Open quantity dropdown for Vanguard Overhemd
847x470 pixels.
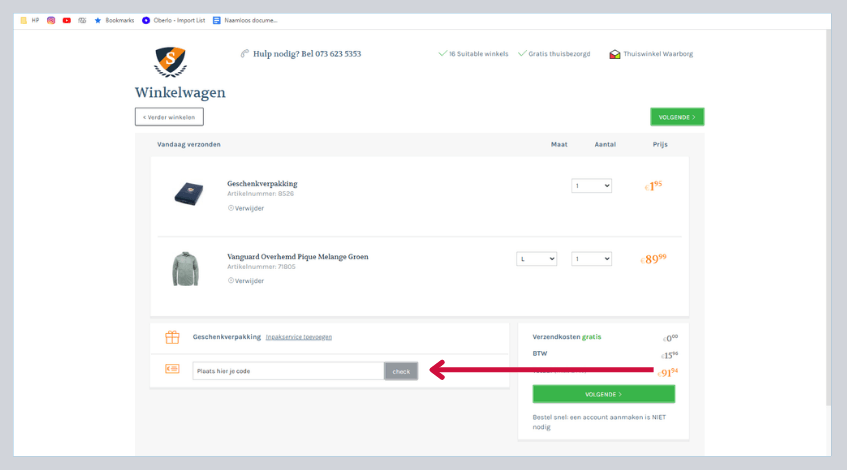(591, 259)
